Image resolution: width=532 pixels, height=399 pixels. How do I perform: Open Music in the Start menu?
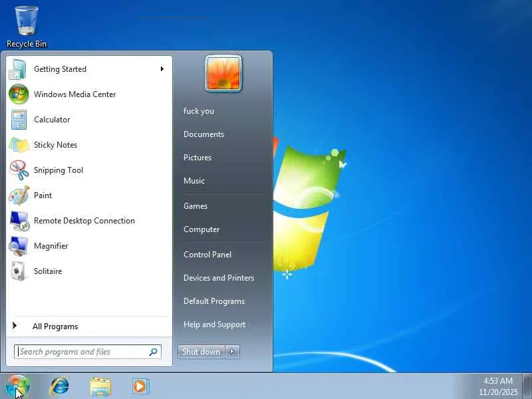(194, 181)
